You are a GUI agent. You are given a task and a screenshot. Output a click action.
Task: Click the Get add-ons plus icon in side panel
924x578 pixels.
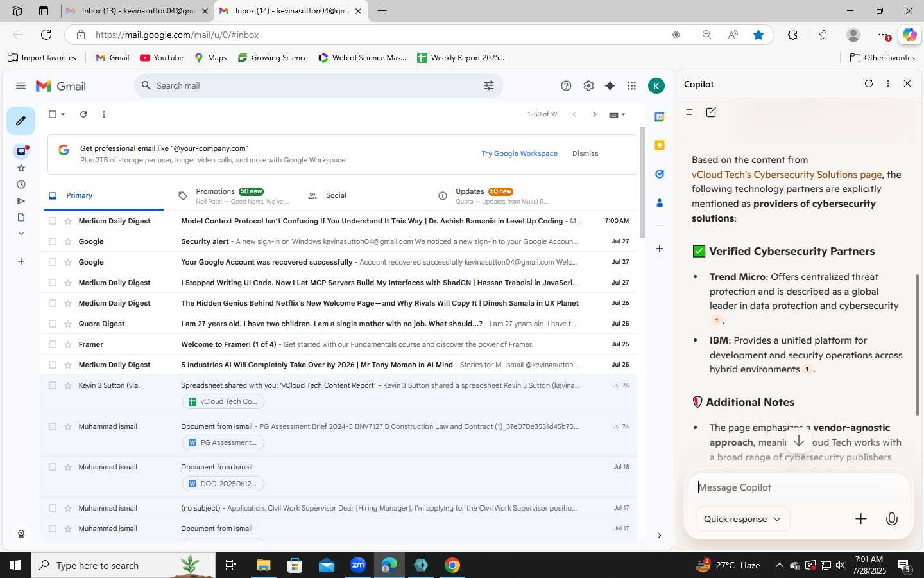click(x=659, y=249)
